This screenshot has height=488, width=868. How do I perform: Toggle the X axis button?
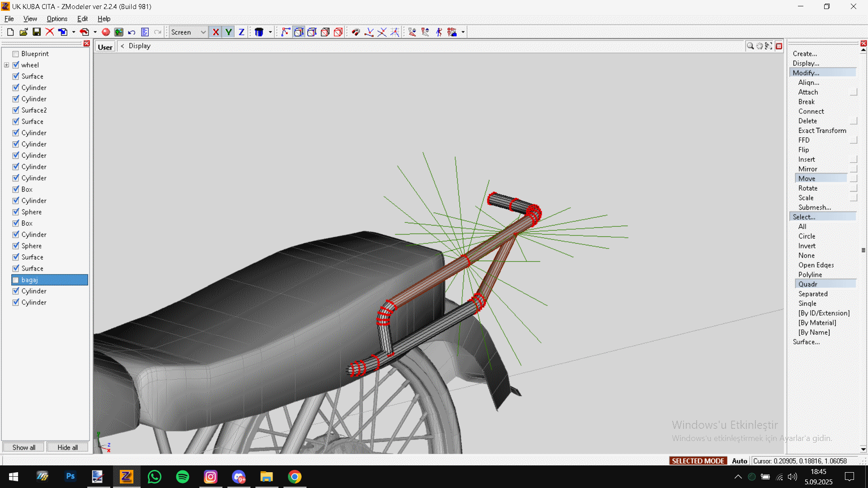coord(216,32)
